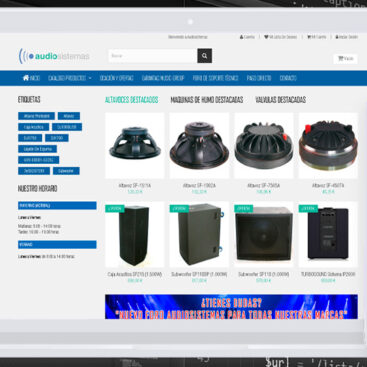Click the Subwoofer tag button
Viewport: 367px width, 367px height.
pyautogui.click(x=66, y=171)
